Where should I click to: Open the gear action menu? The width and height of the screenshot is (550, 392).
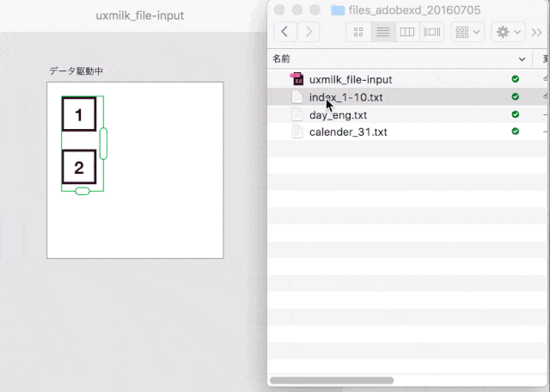[509, 33]
